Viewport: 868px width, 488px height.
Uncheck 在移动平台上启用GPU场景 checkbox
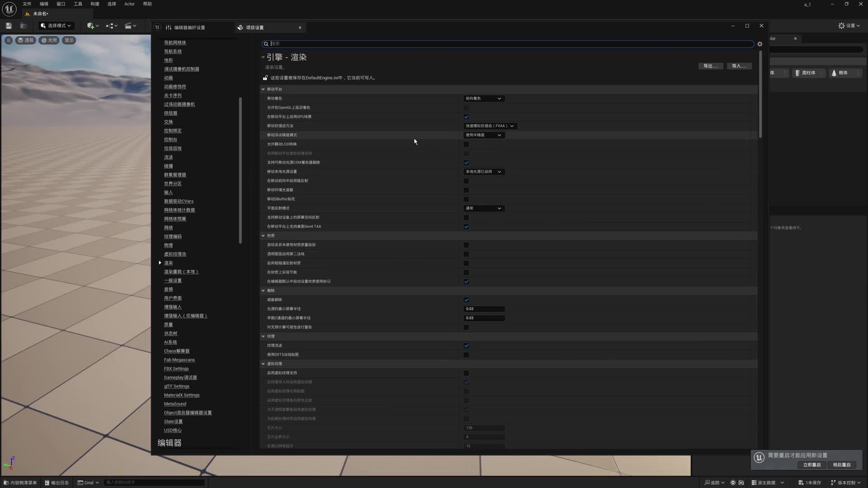(466, 117)
